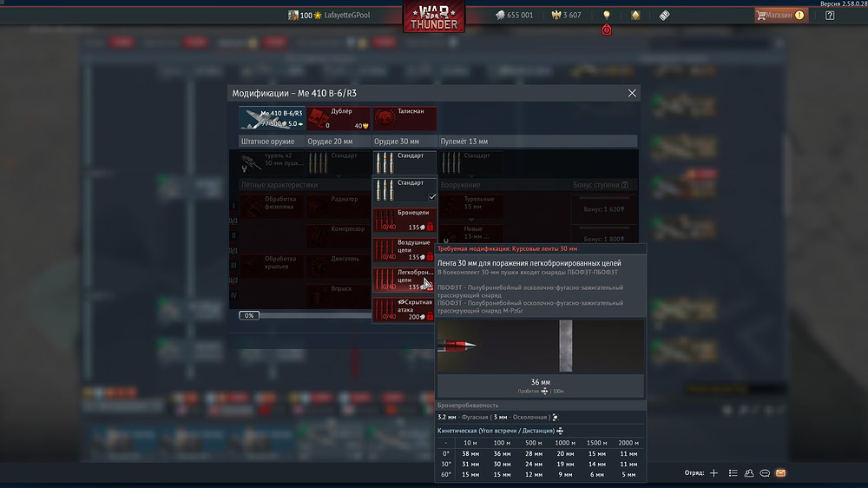Screen dimensions: 868x488
Task: Open the help question mark icon
Action: point(830,15)
